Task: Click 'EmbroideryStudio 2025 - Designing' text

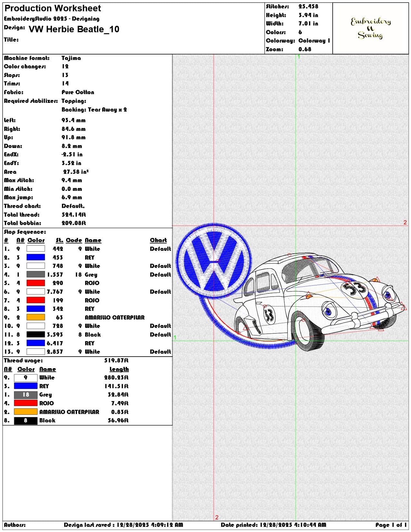Action: pyautogui.click(x=52, y=19)
